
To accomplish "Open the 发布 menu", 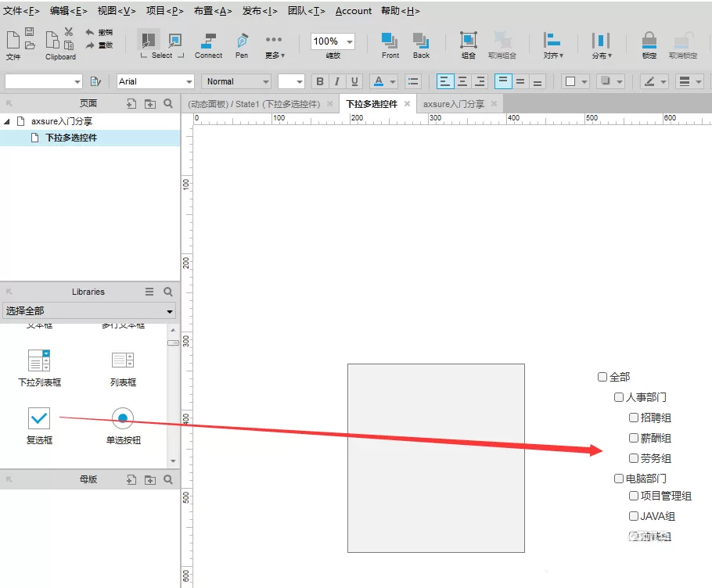I will tap(260, 11).
